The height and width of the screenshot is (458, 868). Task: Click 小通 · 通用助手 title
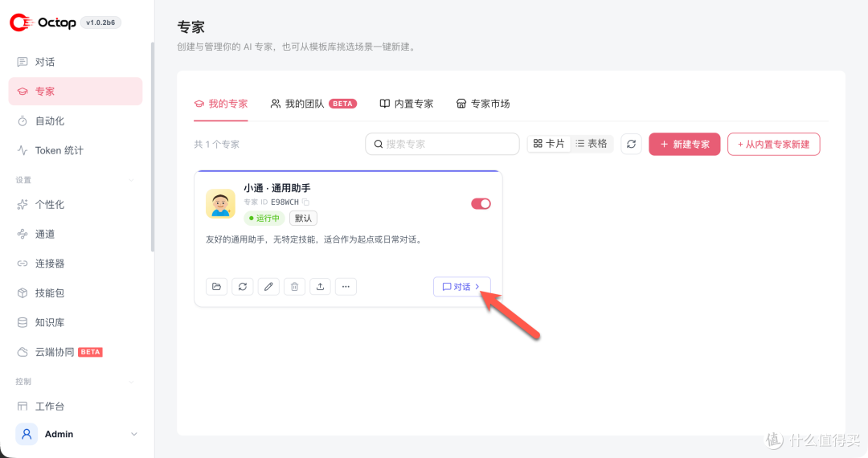click(277, 188)
